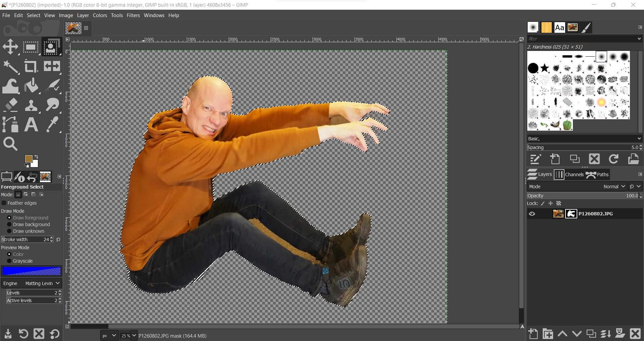Toggle visibility of layer P1260802.JPG
The image size is (644, 341).
click(533, 214)
